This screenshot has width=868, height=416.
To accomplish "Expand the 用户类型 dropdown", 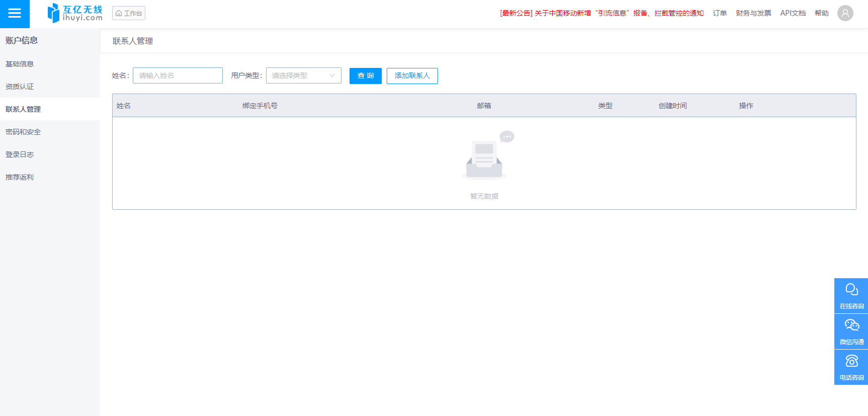I will pos(303,75).
